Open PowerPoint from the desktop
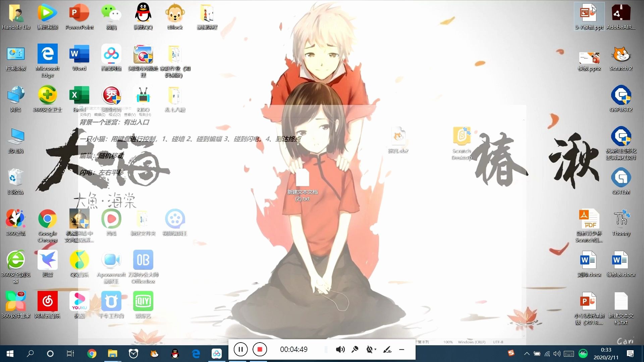 [79, 13]
